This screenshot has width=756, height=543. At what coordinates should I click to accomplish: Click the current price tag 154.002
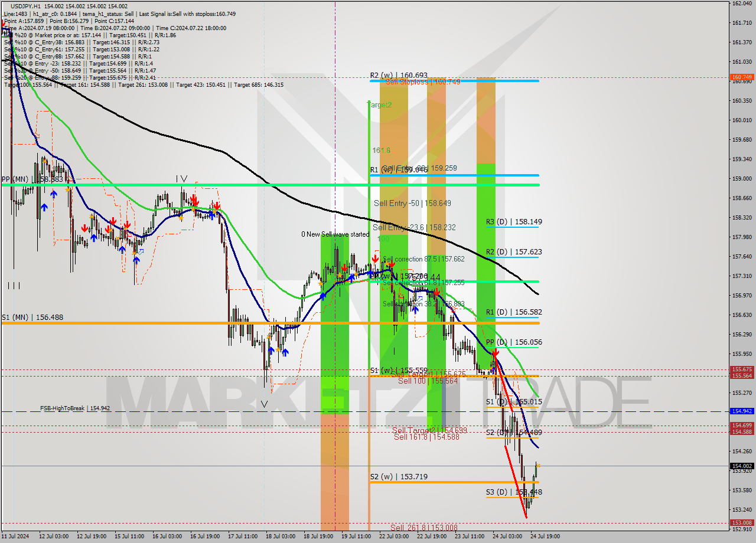(x=741, y=466)
